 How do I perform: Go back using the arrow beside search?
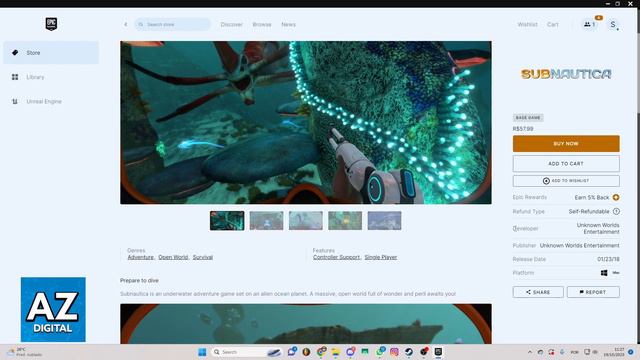(126, 24)
